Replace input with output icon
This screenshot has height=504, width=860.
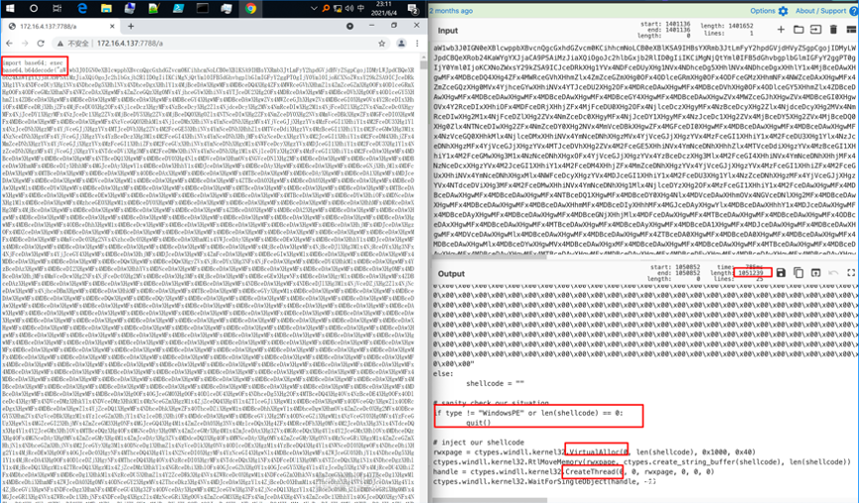(816, 272)
